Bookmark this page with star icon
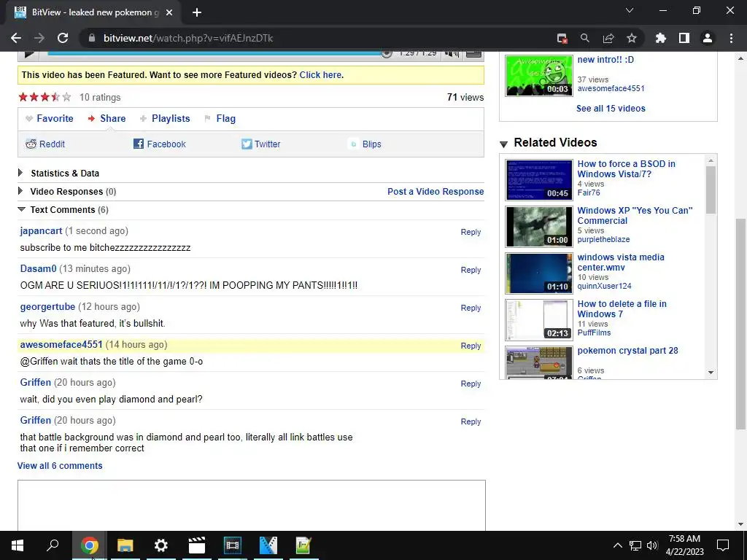Screen dimensions: 747x560 pyautogui.click(x=632, y=38)
